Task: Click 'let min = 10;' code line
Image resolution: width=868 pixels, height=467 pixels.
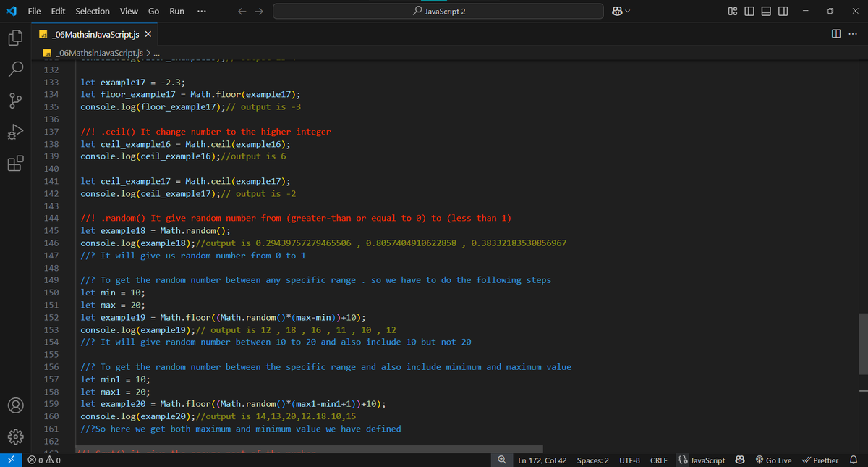Action: pyautogui.click(x=113, y=293)
